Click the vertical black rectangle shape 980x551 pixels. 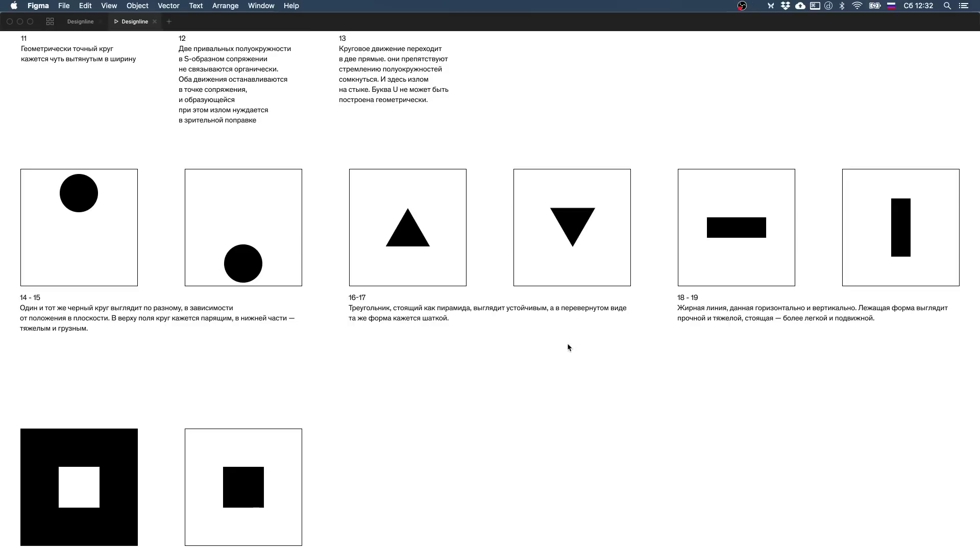click(x=901, y=228)
